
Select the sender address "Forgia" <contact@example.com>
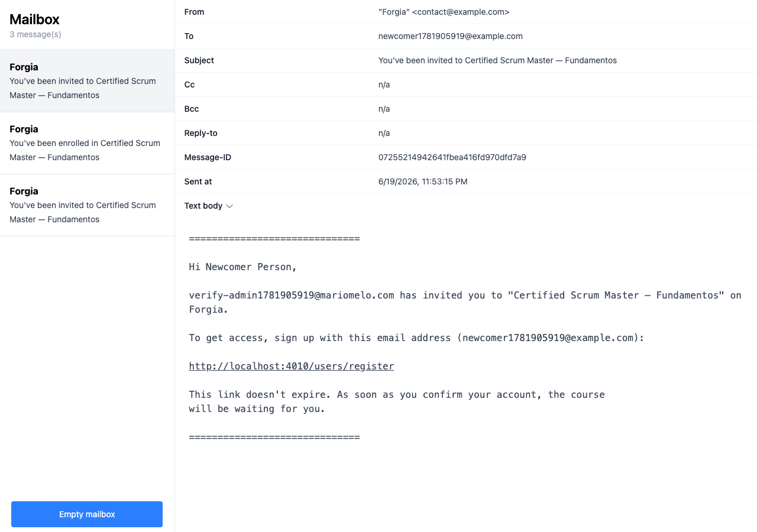pos(444,12)
